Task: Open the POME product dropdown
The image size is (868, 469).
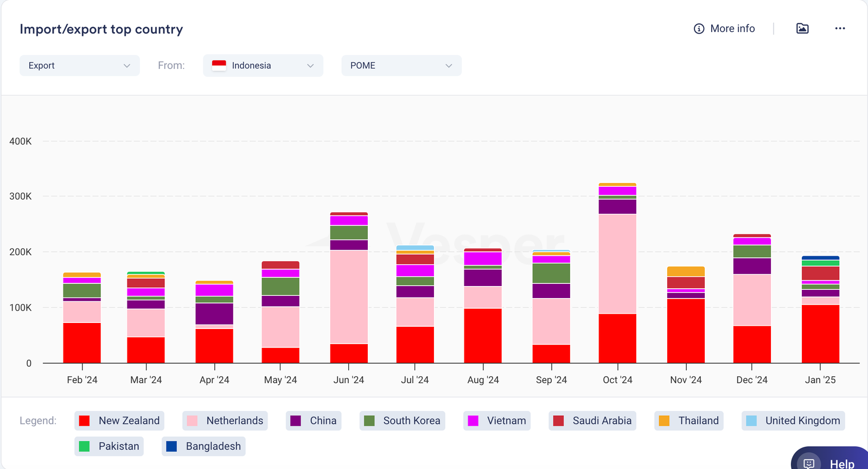Action: (x=401, y=66)
